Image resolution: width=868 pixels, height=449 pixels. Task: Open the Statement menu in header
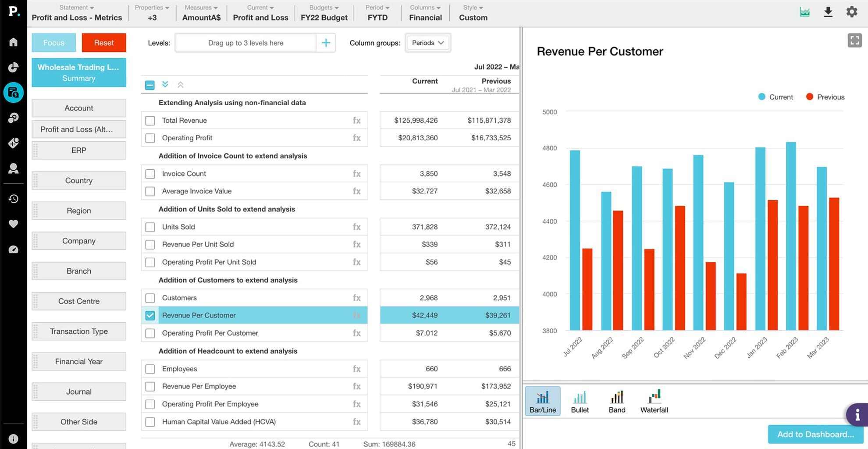[x=77, y=13]
